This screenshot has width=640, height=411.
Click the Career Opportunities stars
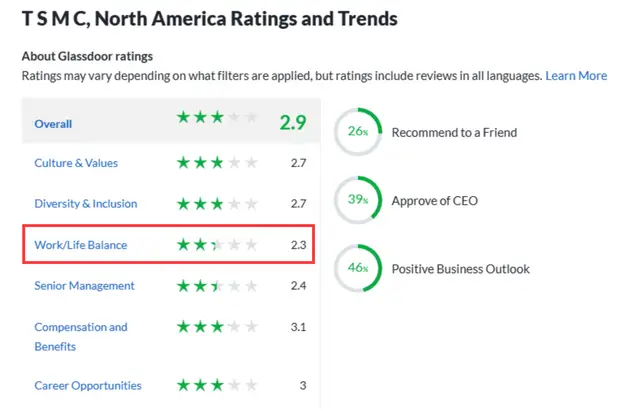coord(217,386)
